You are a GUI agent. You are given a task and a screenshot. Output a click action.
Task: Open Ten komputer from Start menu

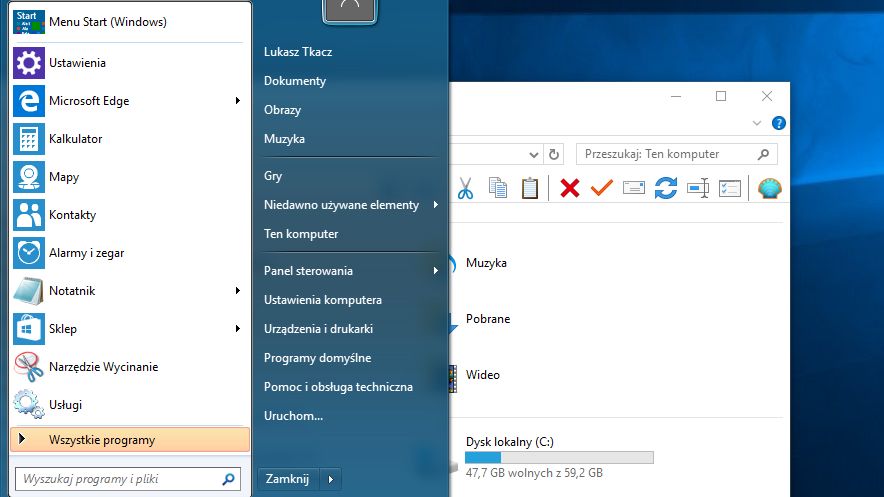(301, 234)
